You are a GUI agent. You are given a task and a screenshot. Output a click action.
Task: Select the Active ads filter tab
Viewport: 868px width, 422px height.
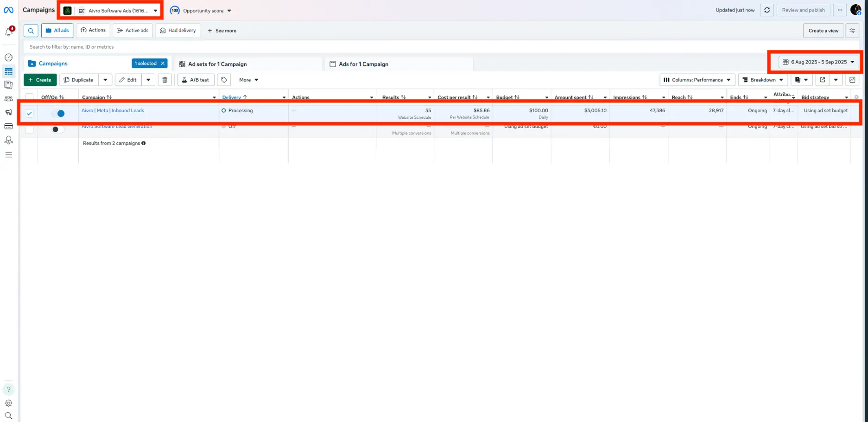click(x=133, y=31)
